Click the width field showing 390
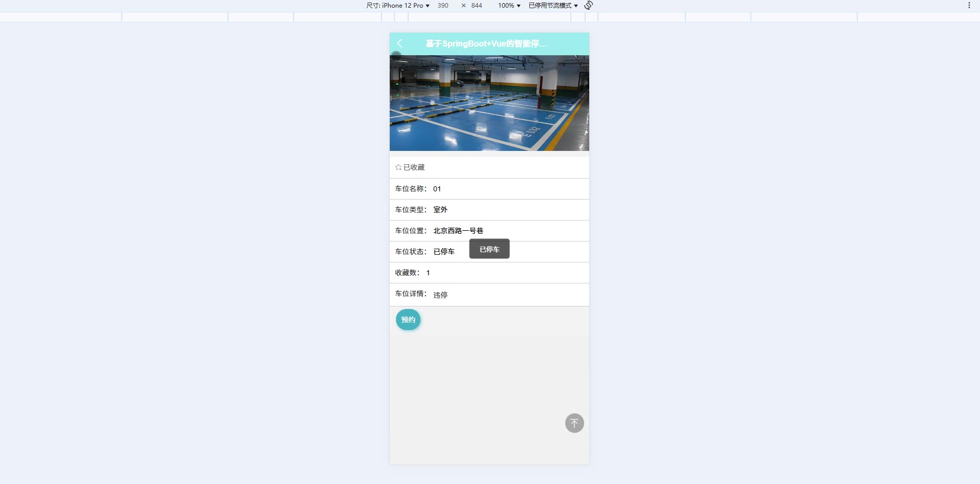This screenshot has width=980, height=484. pyautogui.click(x=443, y=5)
